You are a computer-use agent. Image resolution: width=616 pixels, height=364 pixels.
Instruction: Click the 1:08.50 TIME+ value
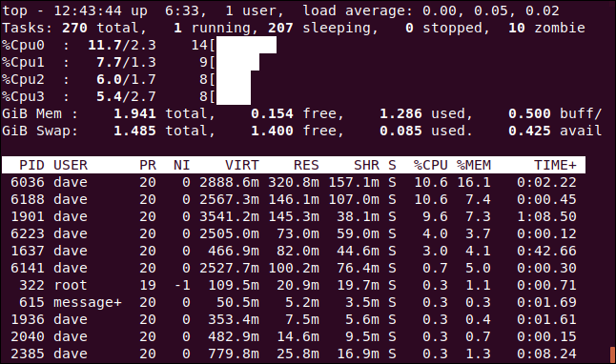[546, 216]
